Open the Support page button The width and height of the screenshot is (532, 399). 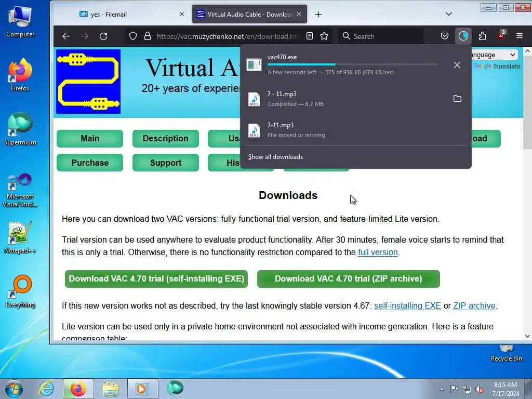point(166,163)
